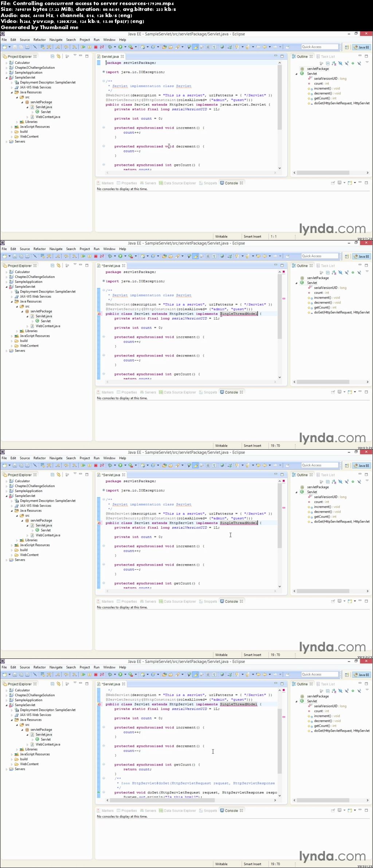373x868 pixels.
Task: Expand the Calculator project in top screenshot
Action: (x=6, y=63)
